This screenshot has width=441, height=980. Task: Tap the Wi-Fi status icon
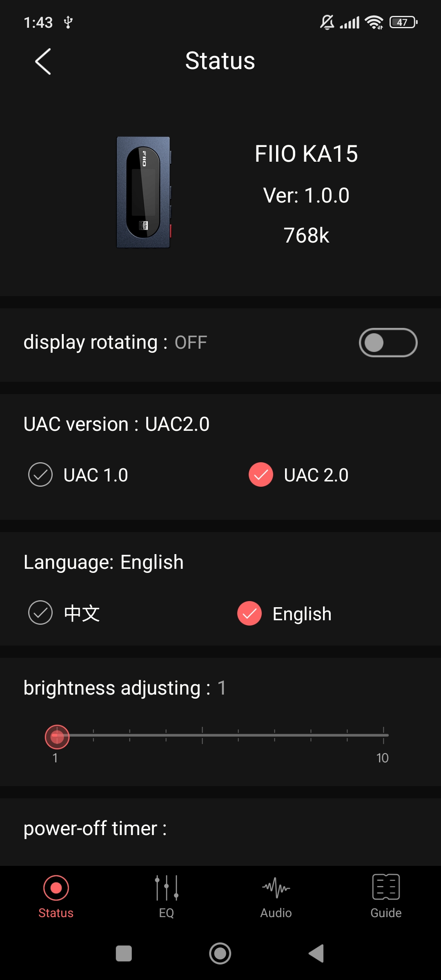click(x=374, y=22)
